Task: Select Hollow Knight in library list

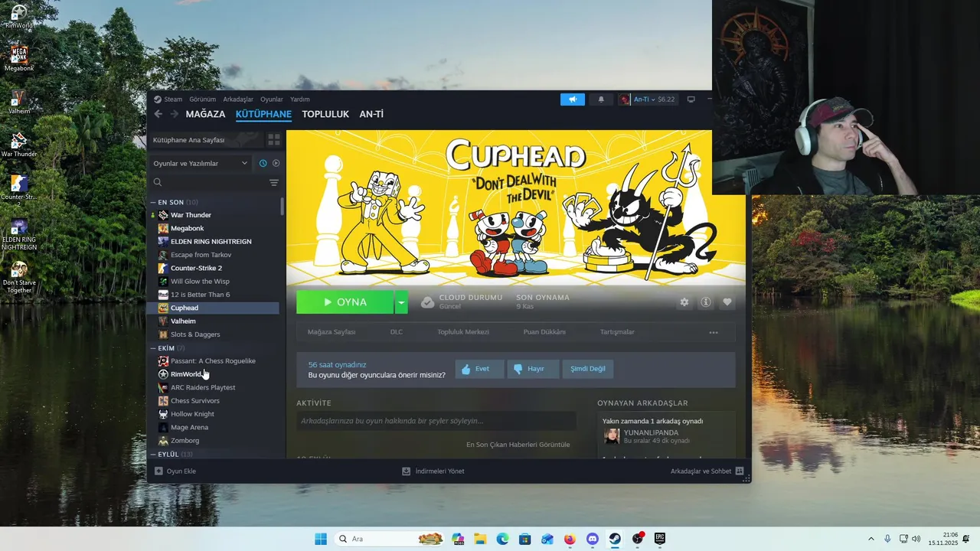Action: (x=214, y=414)
